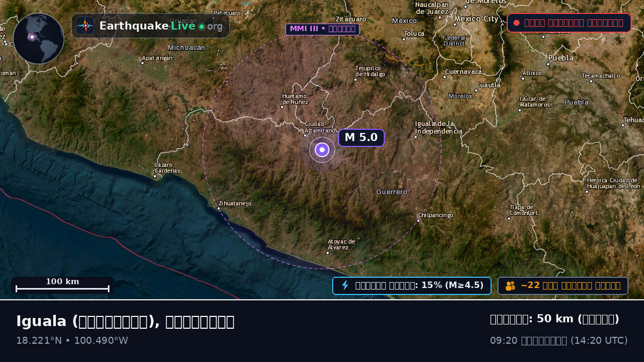Open the EarthquakeLive.org site name
Viewport: 644px width, 362px height.
pos(161,26)
